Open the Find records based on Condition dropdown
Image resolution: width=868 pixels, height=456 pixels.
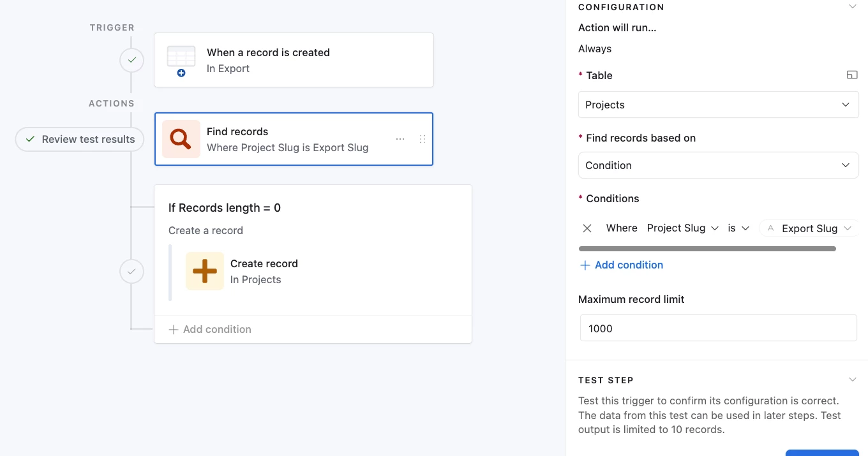pos(718,165)
